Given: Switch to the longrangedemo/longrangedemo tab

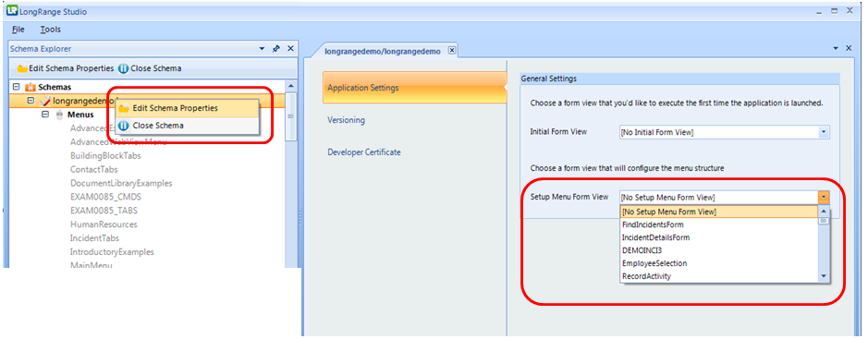Looking at the screenshot, I should (x=383, y=51).
